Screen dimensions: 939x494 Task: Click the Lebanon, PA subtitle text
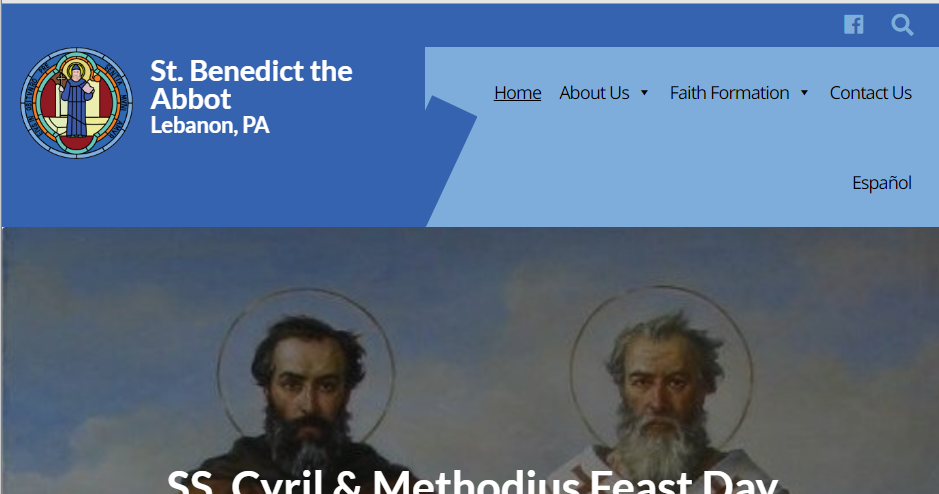[x=209, y=126]
